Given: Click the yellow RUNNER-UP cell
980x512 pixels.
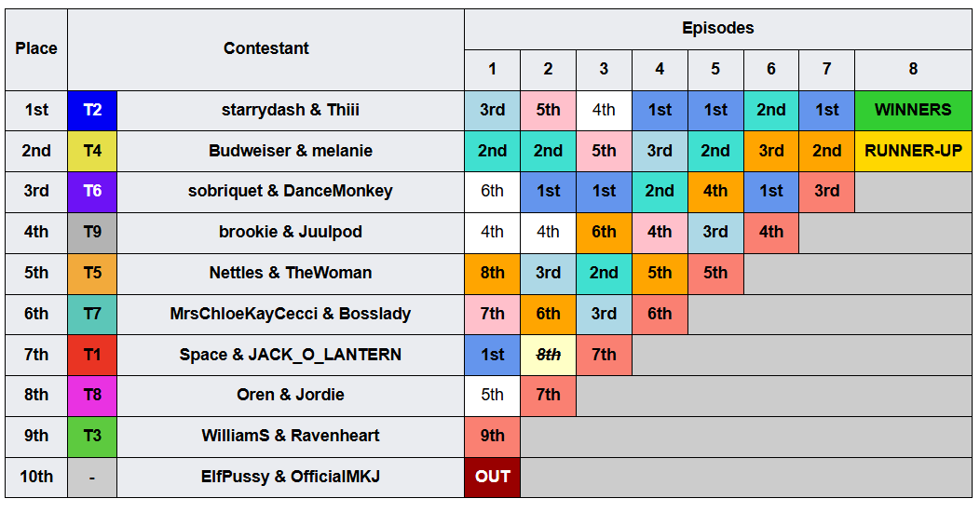Looking at the screenshot, I should coord(913,151).
